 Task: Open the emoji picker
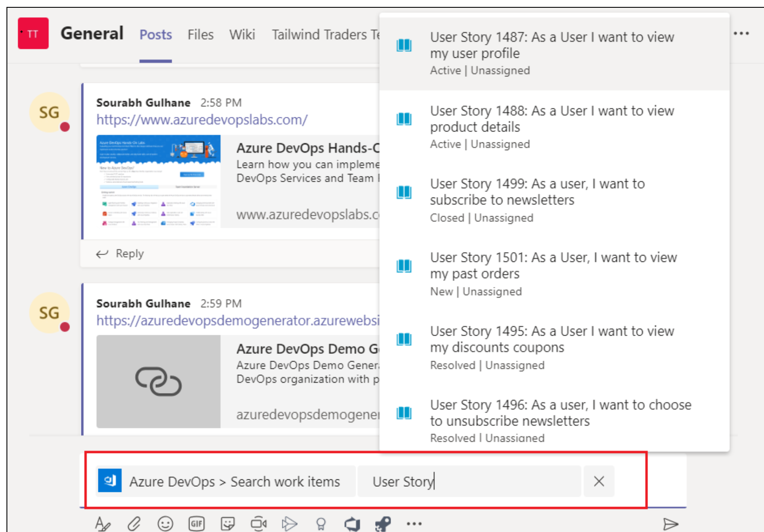coord(165,524)
